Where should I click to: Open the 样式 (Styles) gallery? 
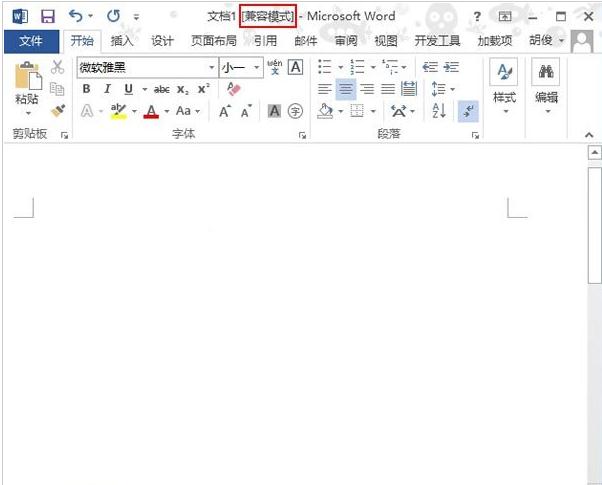[x=504, y=87]
